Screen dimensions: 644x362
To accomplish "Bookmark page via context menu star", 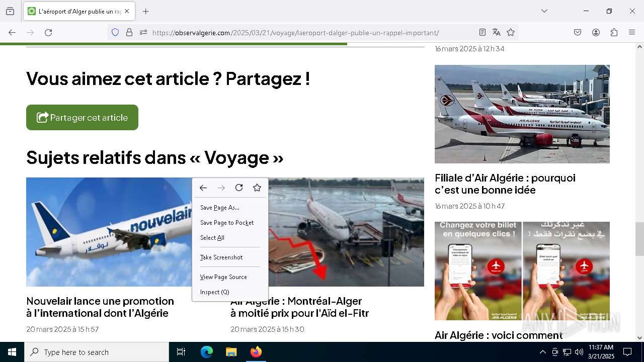I will [257, 188].
